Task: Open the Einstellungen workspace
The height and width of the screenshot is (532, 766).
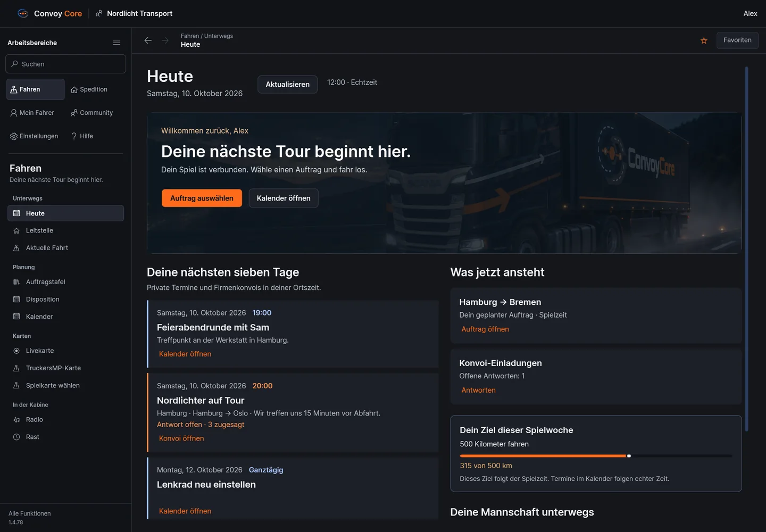Action: [x=35, y=136]
